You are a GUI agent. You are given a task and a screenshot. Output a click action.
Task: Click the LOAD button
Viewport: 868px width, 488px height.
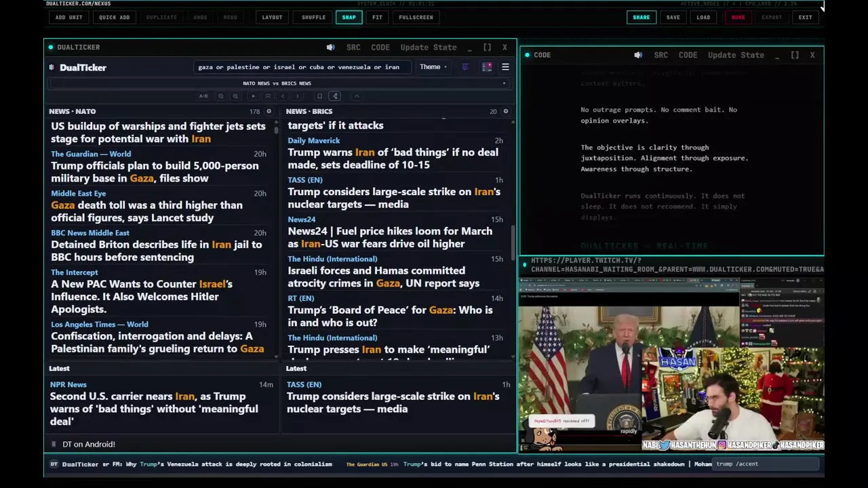(x=704, y=17)
